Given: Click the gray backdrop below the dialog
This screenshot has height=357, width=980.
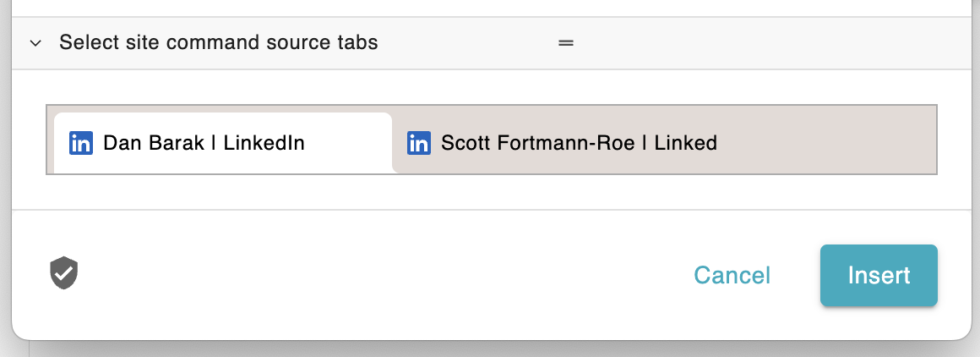Looking at the screenshot, I should tap(490, 349).
